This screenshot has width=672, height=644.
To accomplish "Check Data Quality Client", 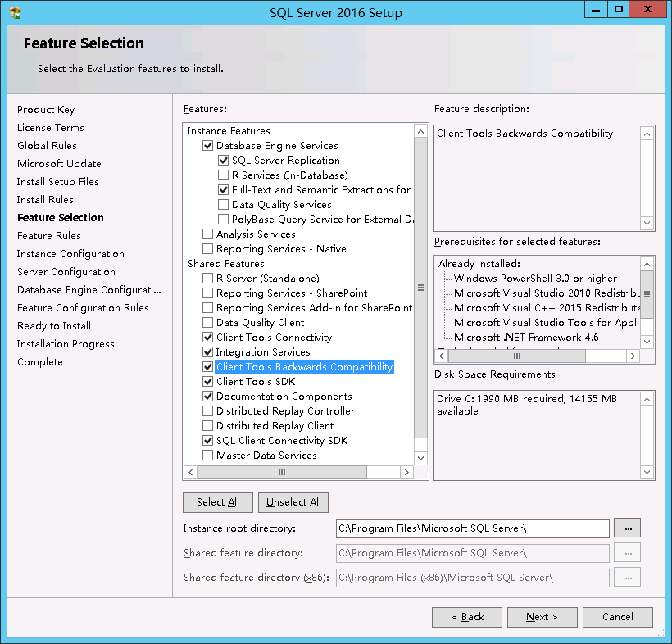I will 208,323.
